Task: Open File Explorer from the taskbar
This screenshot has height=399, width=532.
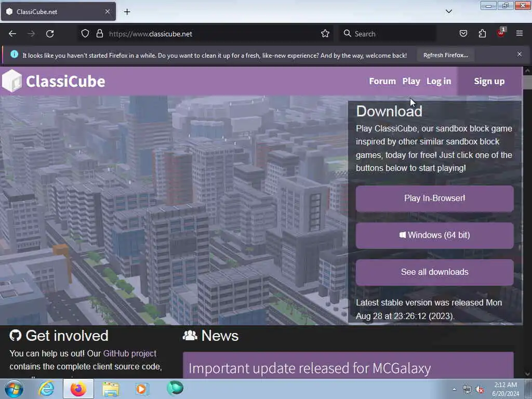Action: [x=111, y=389]
